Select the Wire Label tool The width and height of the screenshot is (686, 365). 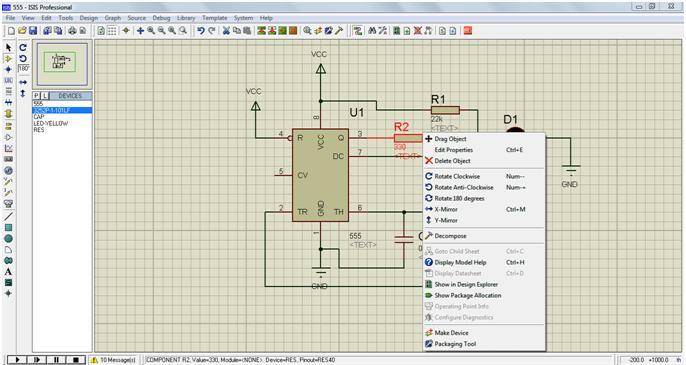8,81
